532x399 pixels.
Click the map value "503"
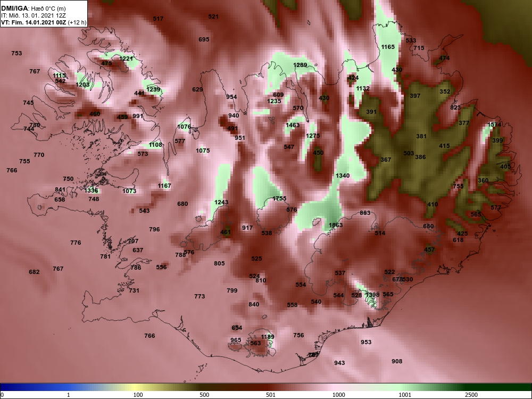point(409,153)
